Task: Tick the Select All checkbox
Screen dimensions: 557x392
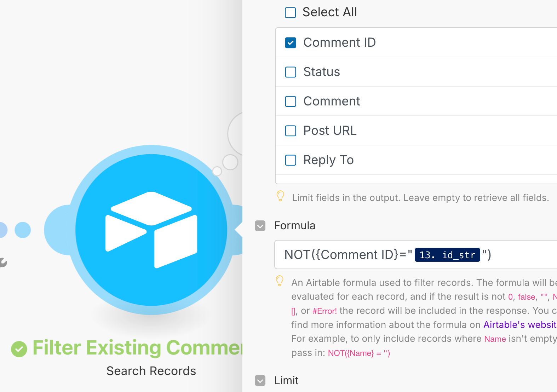Action: pos(291,12)
